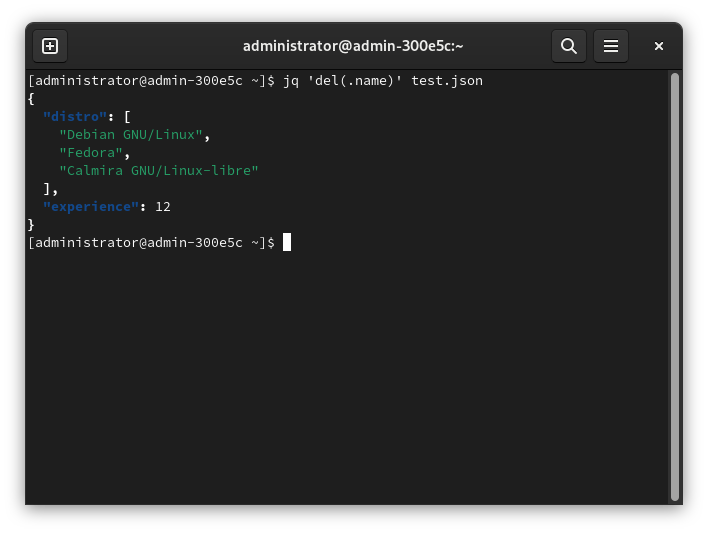Click the "Fedora" string in output
This screenshot has width=708, height=533.
[x=91, y=152]
